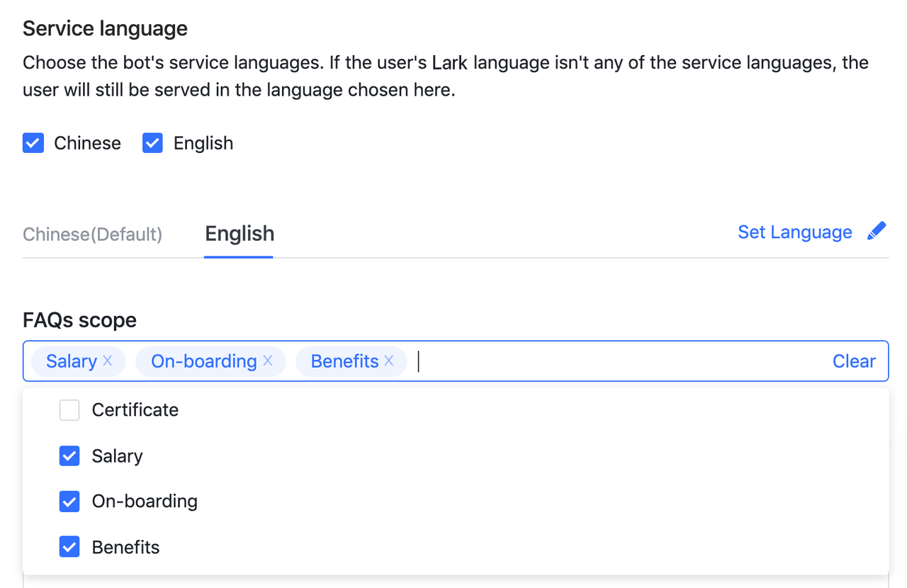
Task: Deselect the Benefits checkbox in dropdown list
Action: [x=69, y=547]
